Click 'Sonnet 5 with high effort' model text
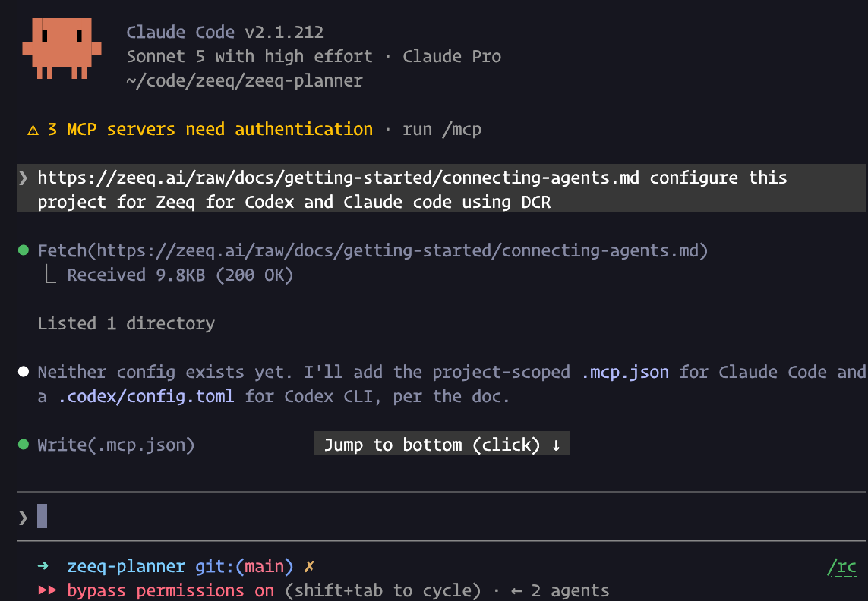 point(250,56)
